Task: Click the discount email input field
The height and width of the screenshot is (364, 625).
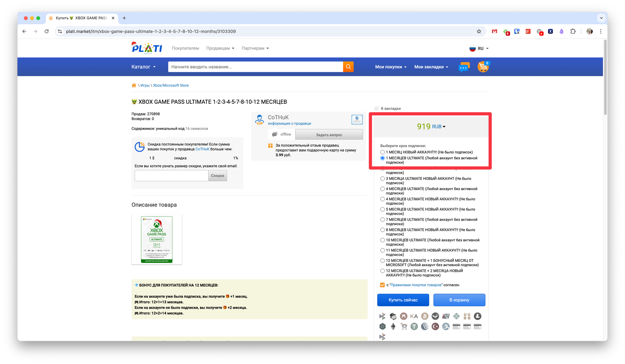Action: (171, 176)
